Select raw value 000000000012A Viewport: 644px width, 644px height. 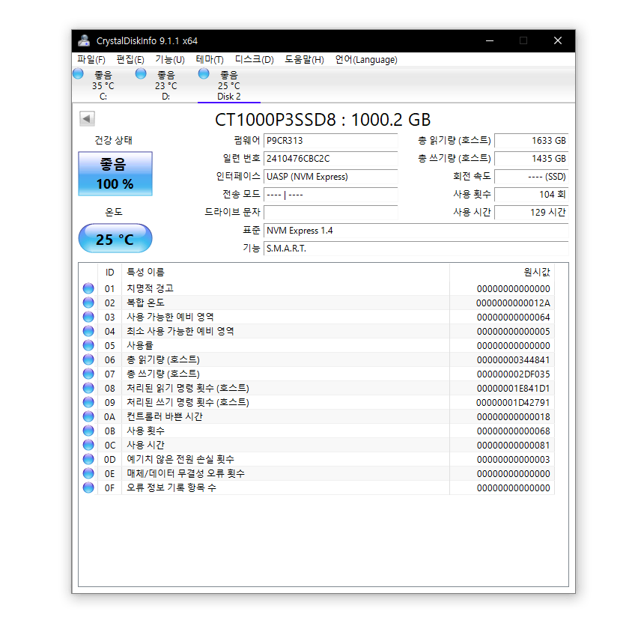513,303
